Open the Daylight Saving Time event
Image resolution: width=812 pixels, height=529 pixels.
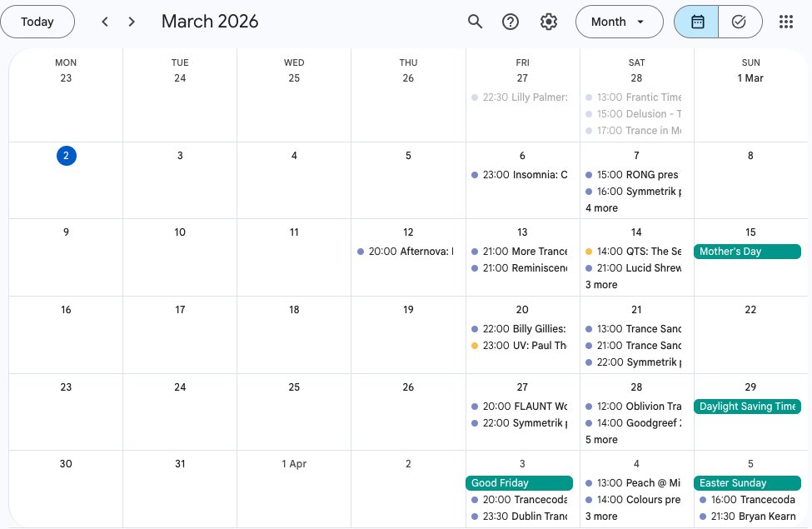[x=747, y=407]
